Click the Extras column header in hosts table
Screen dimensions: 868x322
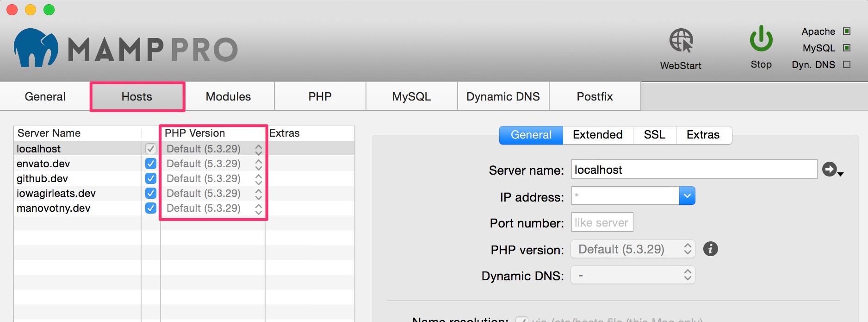(x=310, y=133)
